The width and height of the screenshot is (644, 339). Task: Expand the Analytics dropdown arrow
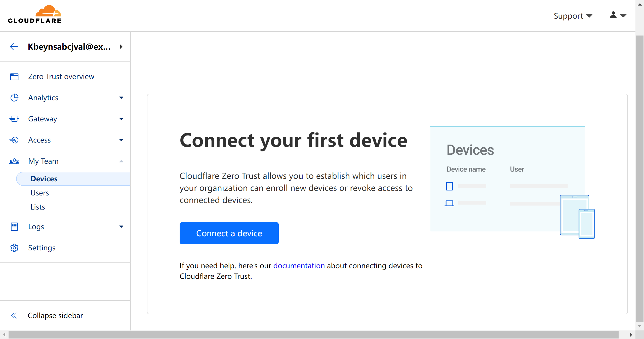click(x=121, y=98)
